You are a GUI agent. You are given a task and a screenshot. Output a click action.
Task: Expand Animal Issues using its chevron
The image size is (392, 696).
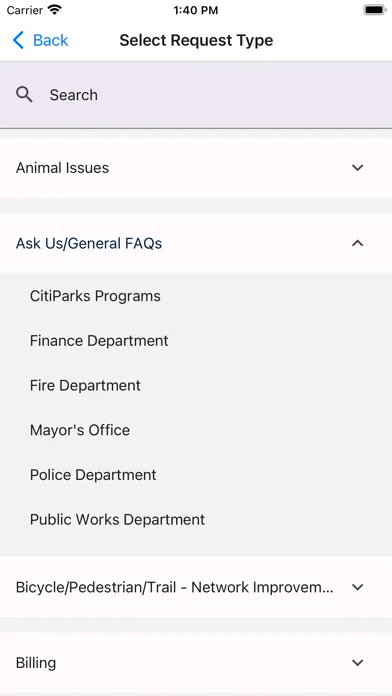coord(357,168)
